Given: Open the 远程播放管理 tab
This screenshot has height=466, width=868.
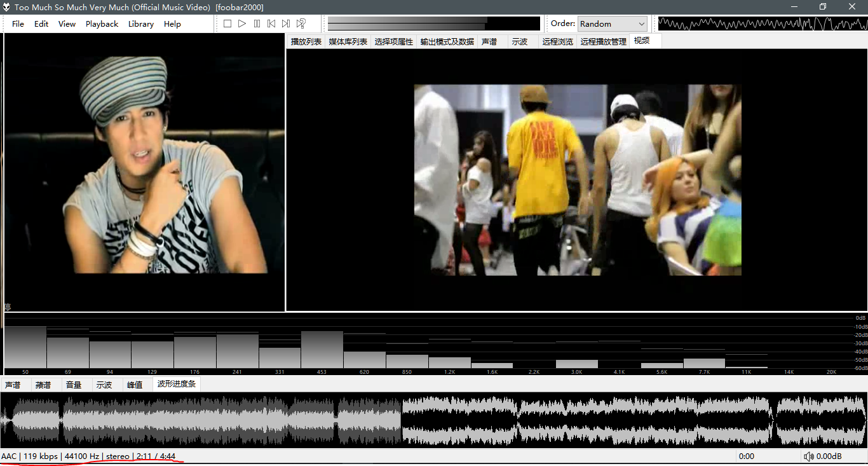Looking at the screenshot, I should pos(603,41).
